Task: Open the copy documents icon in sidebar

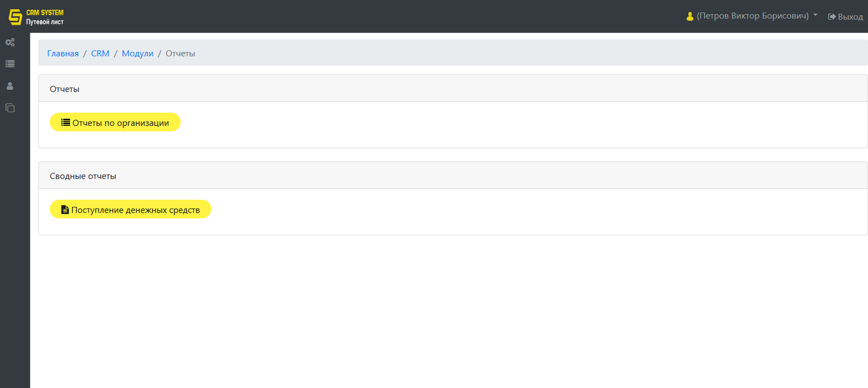Action: (10, 108)
